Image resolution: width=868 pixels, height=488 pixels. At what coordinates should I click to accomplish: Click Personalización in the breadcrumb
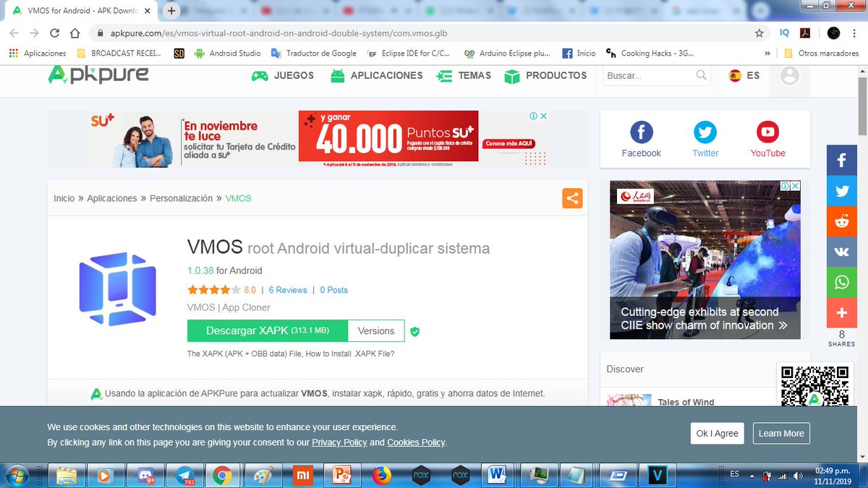pos(181,198)
